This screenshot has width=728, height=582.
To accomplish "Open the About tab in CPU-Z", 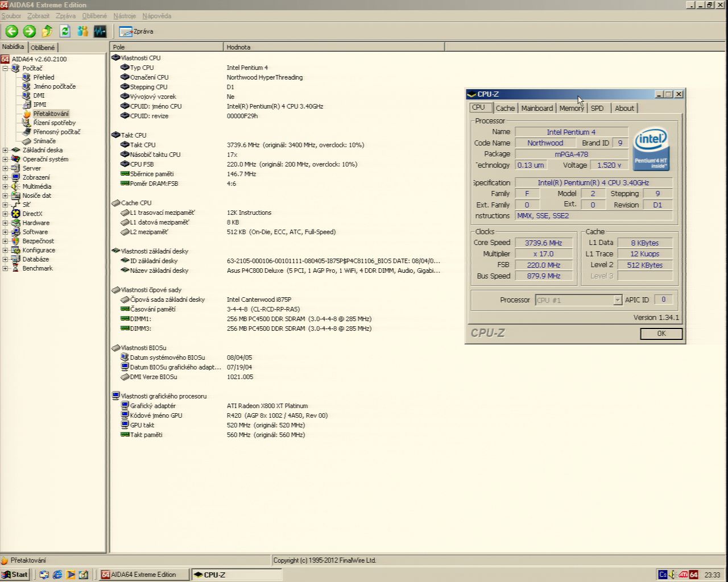I will [624, 108].
